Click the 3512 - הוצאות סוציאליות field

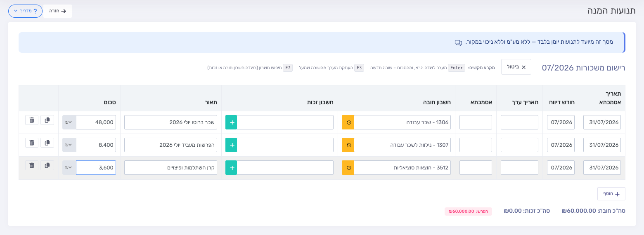[402, 168]
